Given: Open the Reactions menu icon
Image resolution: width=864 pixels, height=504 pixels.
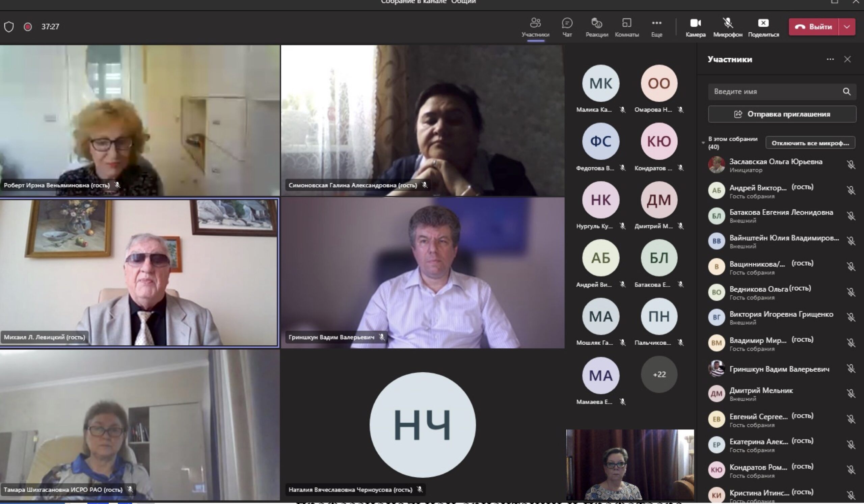Looking at the screenshot, I should tap(597, 23).
